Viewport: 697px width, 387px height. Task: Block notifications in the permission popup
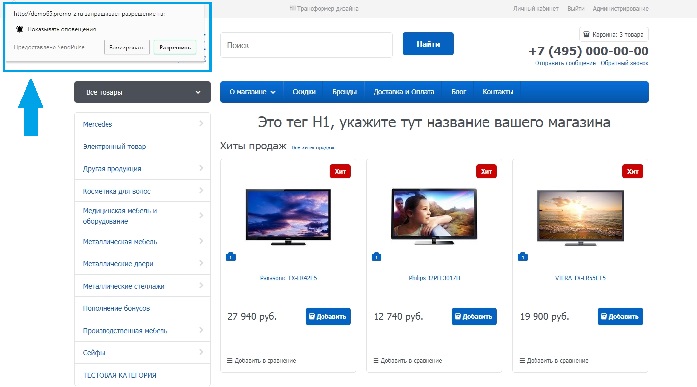click(127, 47)
